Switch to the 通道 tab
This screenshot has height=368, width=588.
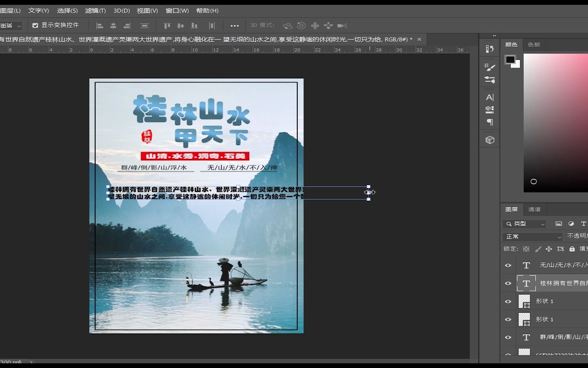[534, 209]
